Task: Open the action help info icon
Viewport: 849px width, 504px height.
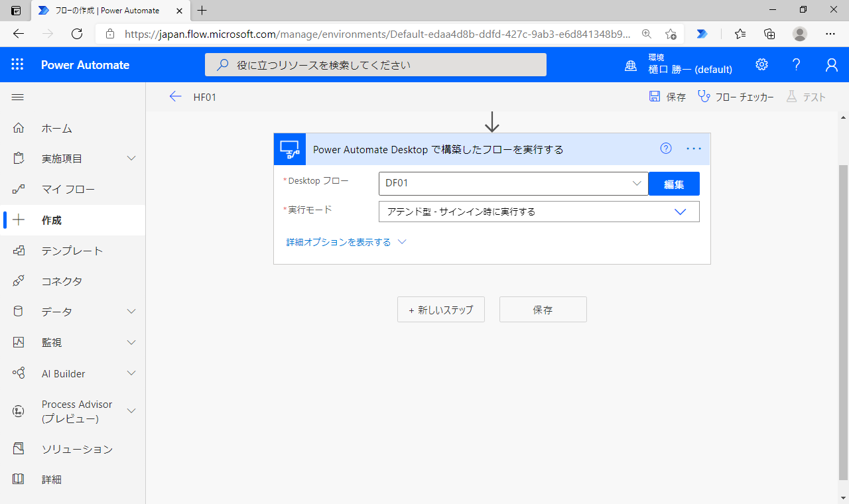Action: (666, 149)
